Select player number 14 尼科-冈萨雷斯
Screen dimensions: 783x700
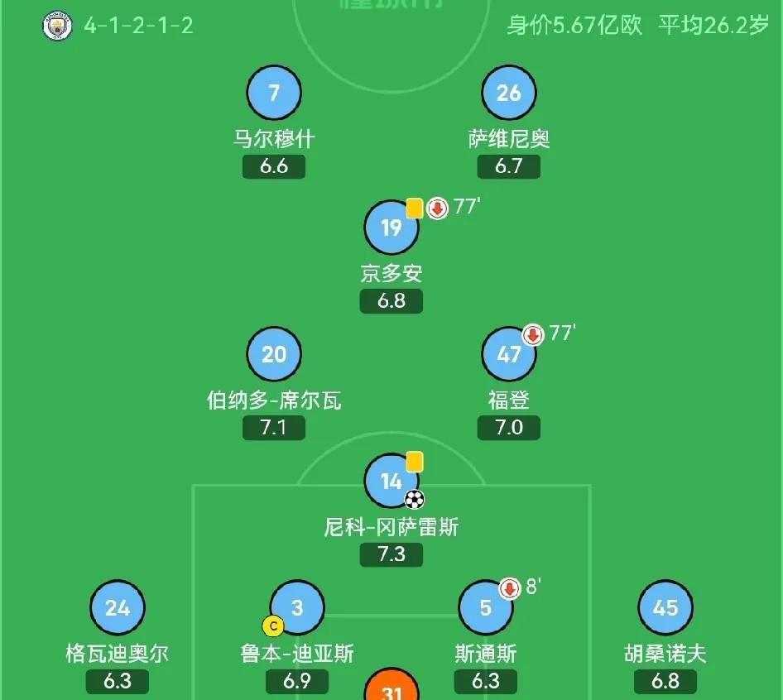click(391, 480)
